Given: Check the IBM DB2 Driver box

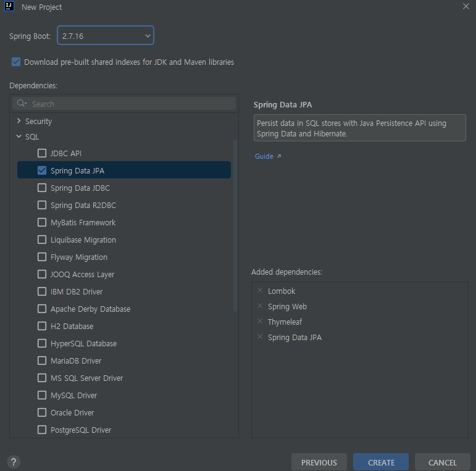Looking at the screenshot, I should pyautogui.click(x=42, y=291).
